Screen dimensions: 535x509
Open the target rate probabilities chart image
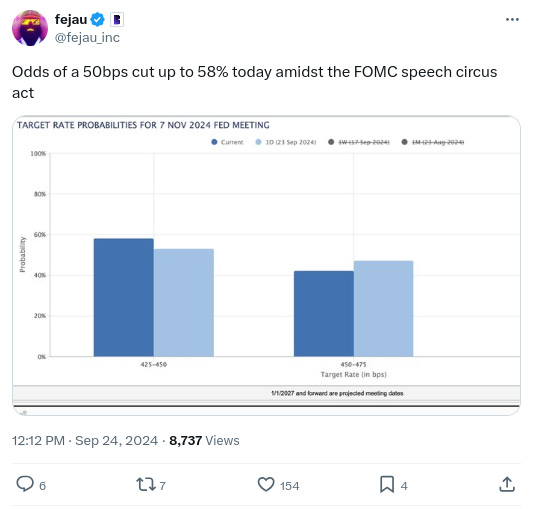coord(266,265)
